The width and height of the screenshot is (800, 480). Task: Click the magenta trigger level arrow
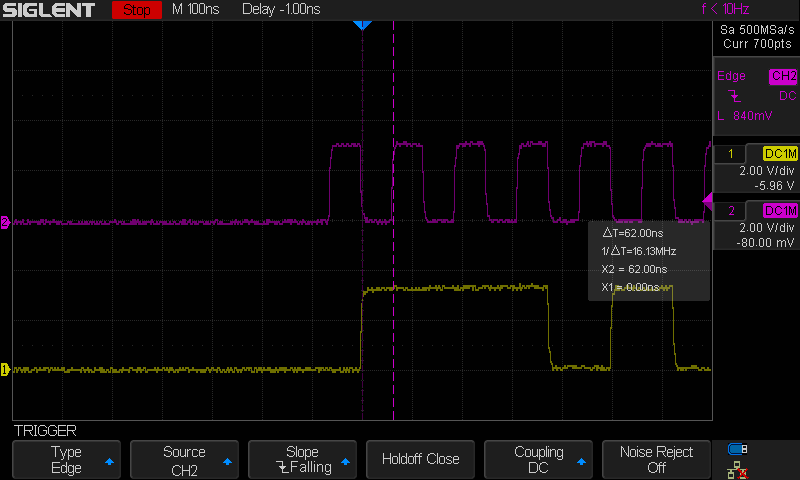[x=707, y=203]
